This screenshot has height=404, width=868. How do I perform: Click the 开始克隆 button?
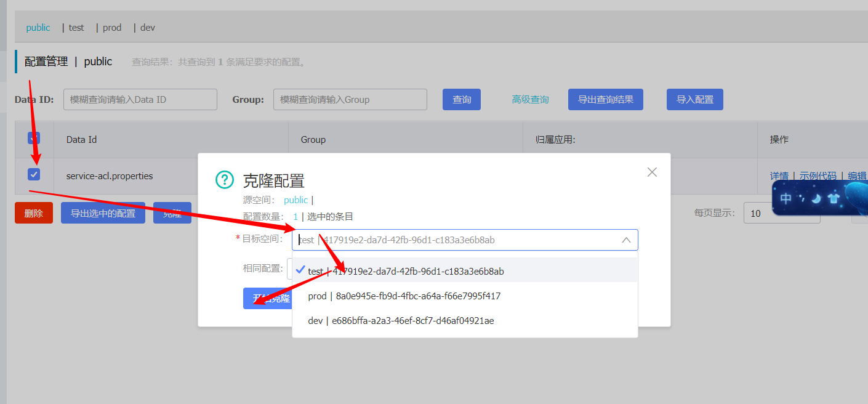tap(268, 299)
